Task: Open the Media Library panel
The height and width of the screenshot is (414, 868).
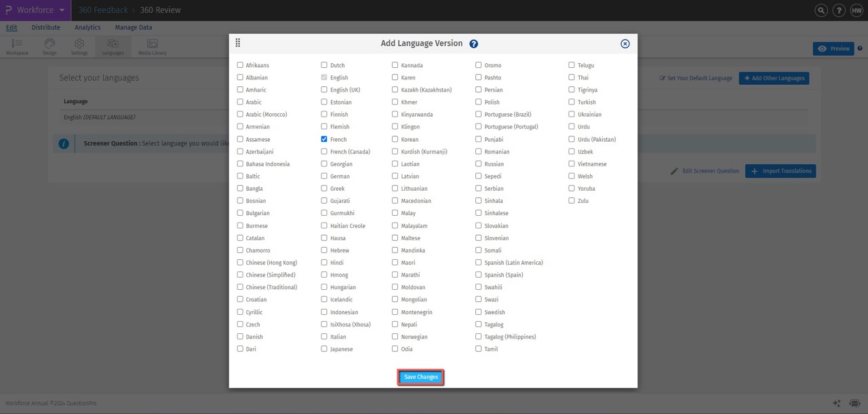Action: (151, 45)
